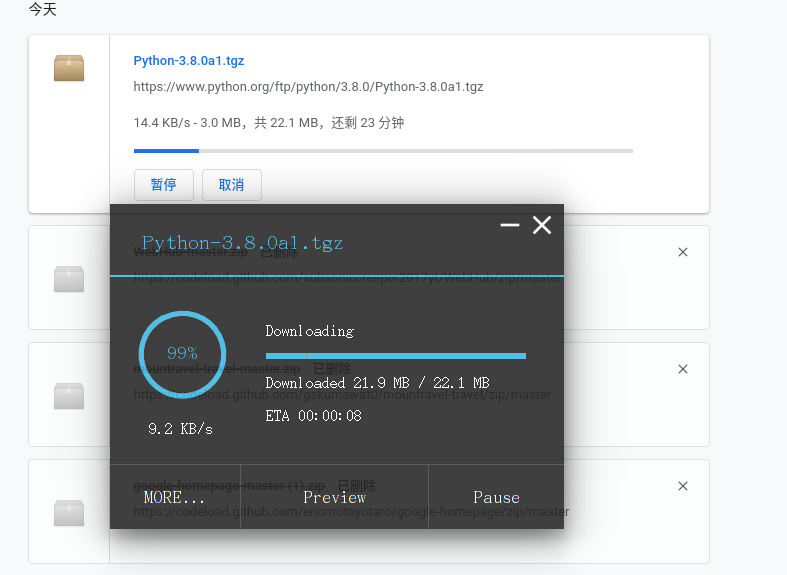Viewport: 787px width, 575px height.
Task: Open the Python-3.8.0a1.tgz download link
Action: (189, 61)
